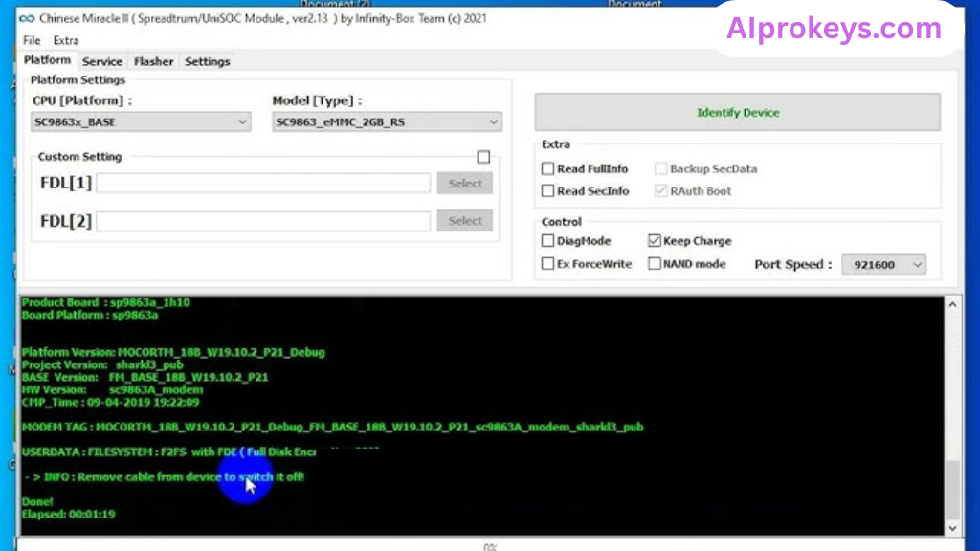This screenshot has width=980, height=551.
Task: Enable Ex ForceWrite checkbox
Action: (547, 264)
